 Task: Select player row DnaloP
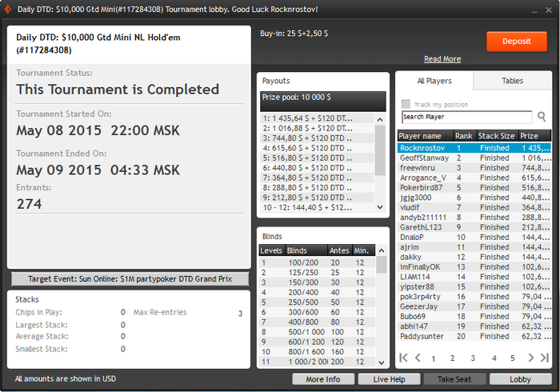point(474,237)
